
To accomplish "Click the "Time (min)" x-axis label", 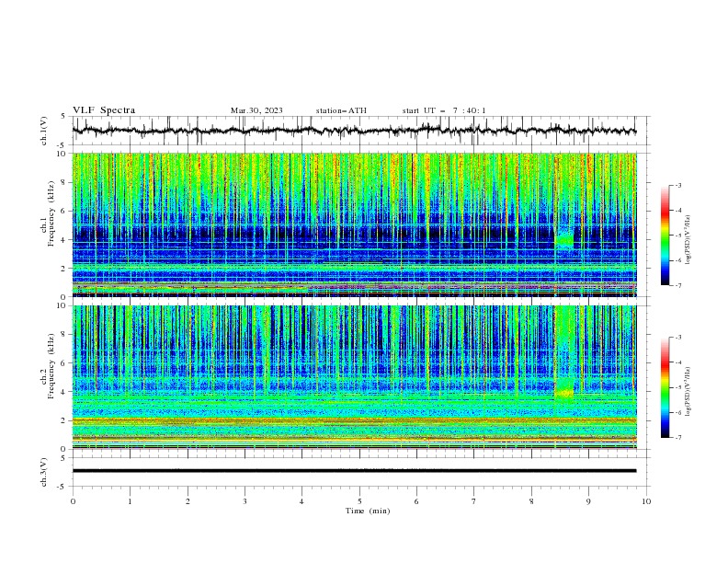I will click(368, 511).
